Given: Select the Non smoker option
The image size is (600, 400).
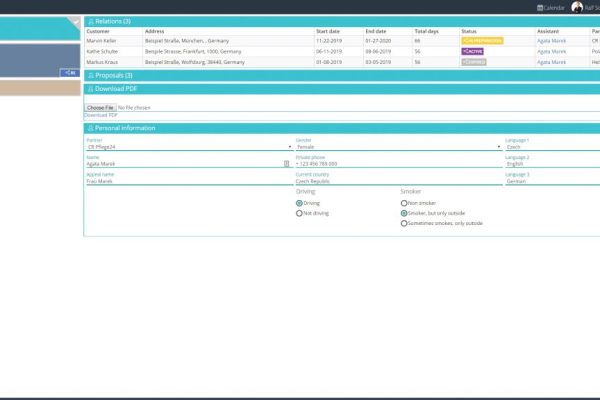Looking at the screenshot, I should 404,203.
